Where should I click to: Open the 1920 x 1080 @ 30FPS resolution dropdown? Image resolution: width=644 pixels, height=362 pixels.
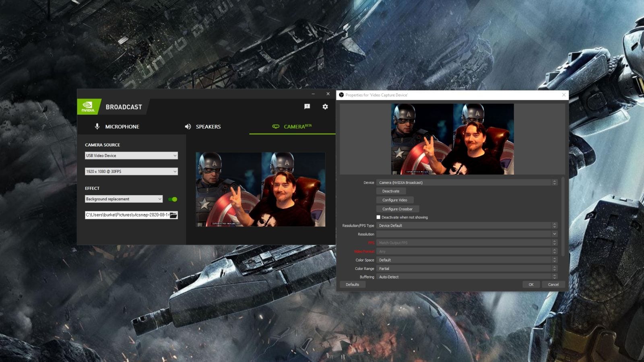pos(131,171)
